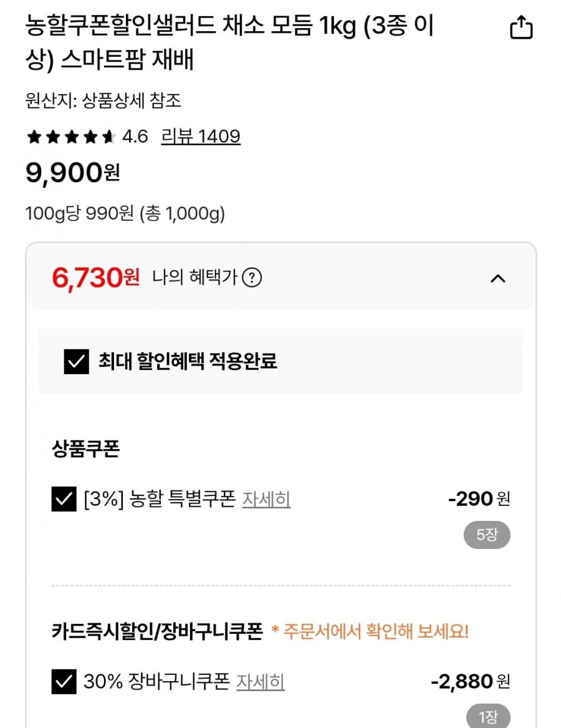The image size is (561, 728).
Task: Click 자세히 next to 농할 특별쿠폰
Action: [266, 499]
